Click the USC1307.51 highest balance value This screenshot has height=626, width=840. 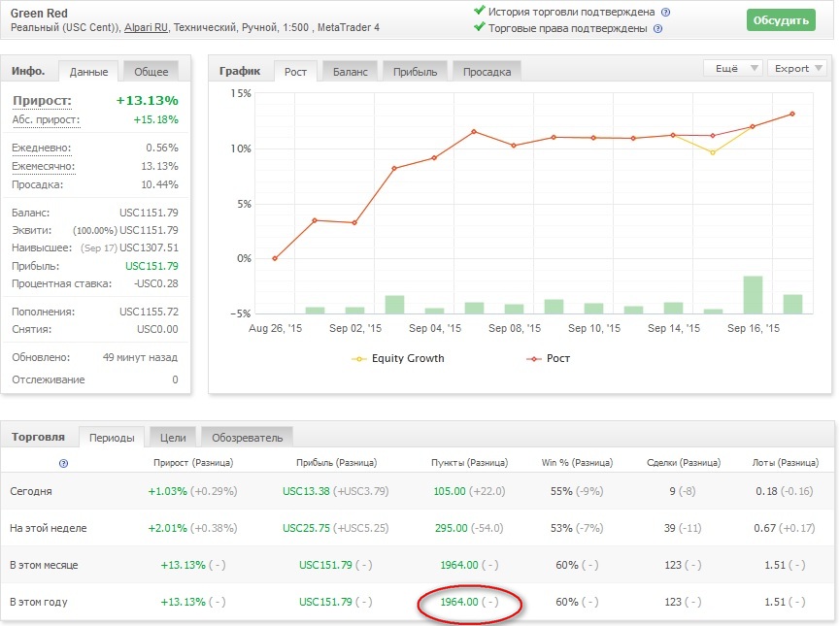149,247
